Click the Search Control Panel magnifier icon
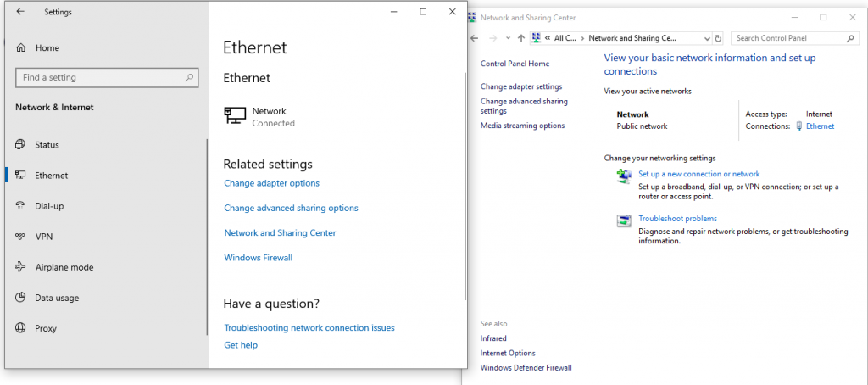Image resolution: width=868 pixels, height=385 pixels. [851, 38]
